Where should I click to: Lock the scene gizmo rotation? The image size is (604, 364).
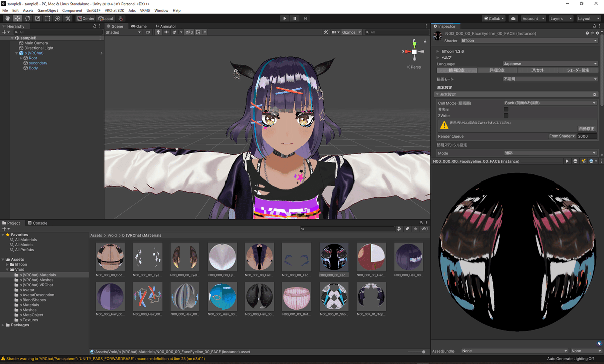tap(426, 40)
